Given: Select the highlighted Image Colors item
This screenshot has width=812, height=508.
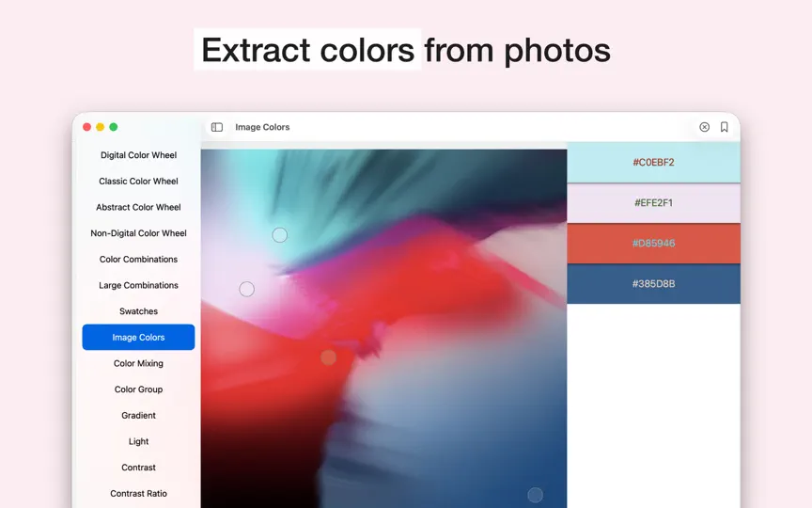Looking at the screenshot, I should [138, 337].
